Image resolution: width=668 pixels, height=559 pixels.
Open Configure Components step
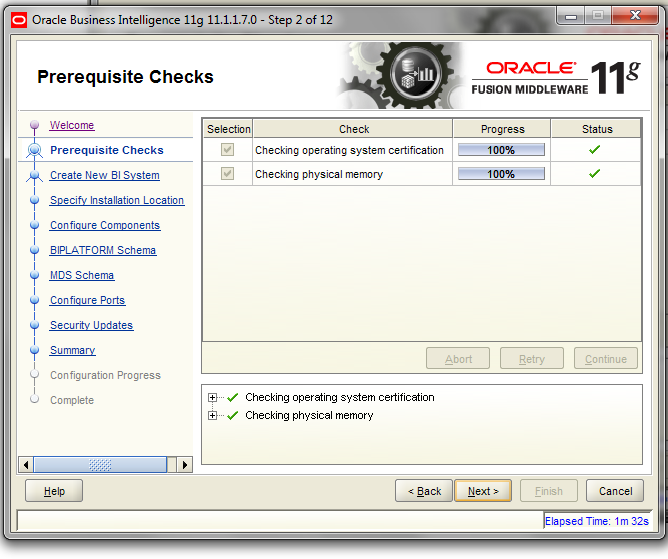[x=105, y=225]
